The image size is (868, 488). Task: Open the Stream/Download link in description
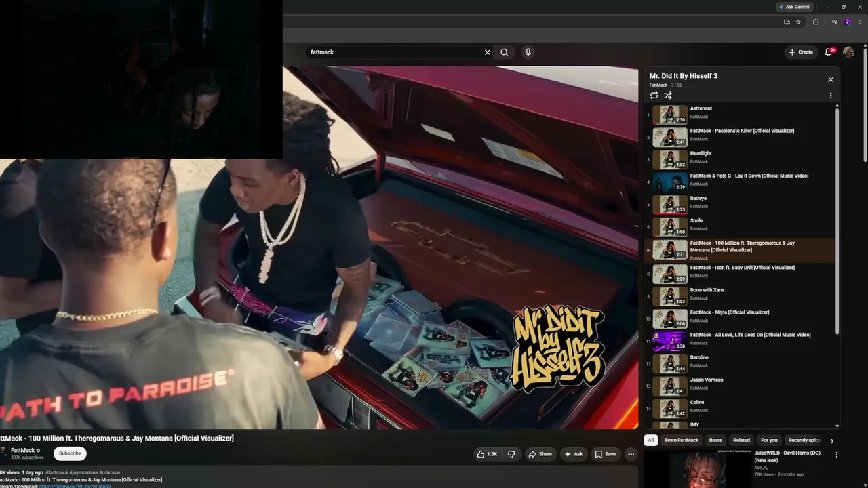point(75,486)
